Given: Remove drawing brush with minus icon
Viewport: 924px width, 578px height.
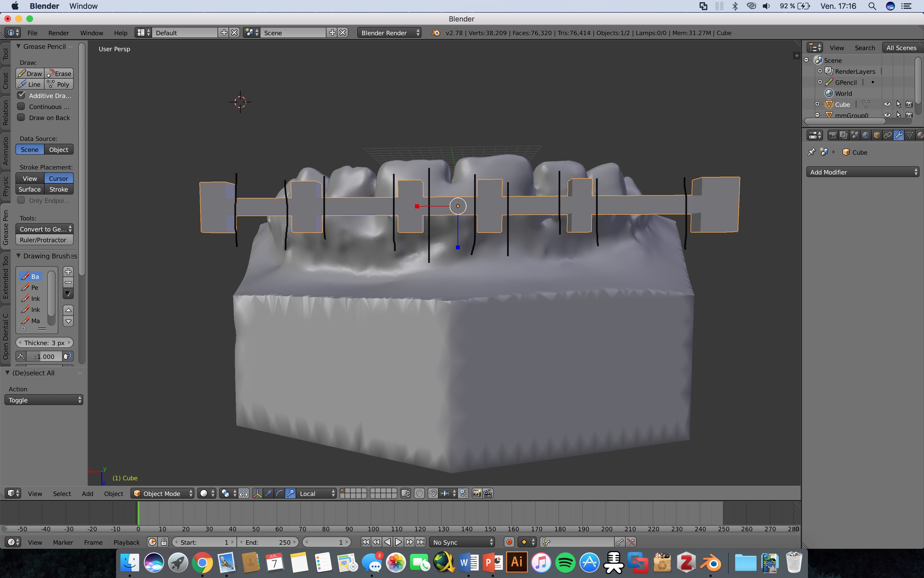Looking at the screenshot, I should 68,283.
